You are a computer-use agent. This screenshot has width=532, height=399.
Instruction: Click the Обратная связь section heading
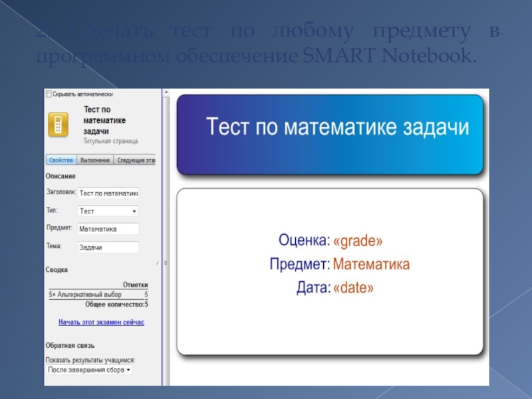pos(70,345)
